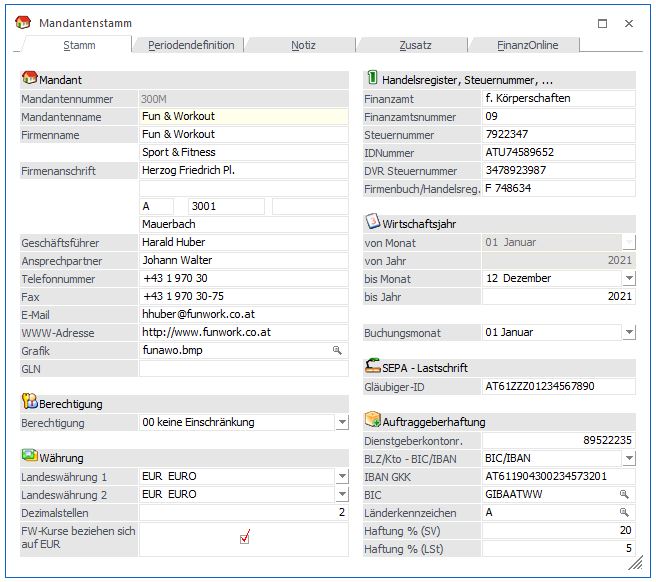Click the Währung section money icon
Viewport: 656px width, 582px height.
pos(29,458)
